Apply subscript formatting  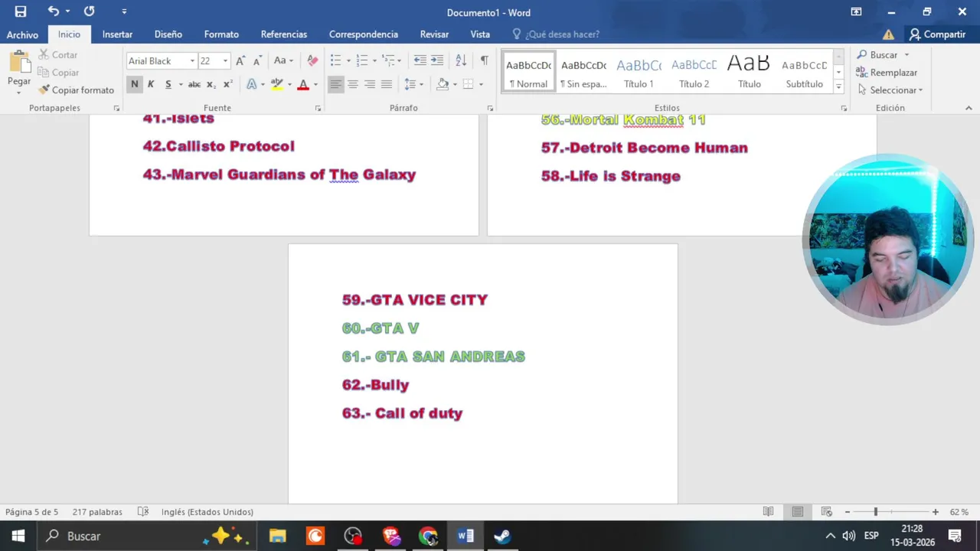tap(211, 84)
